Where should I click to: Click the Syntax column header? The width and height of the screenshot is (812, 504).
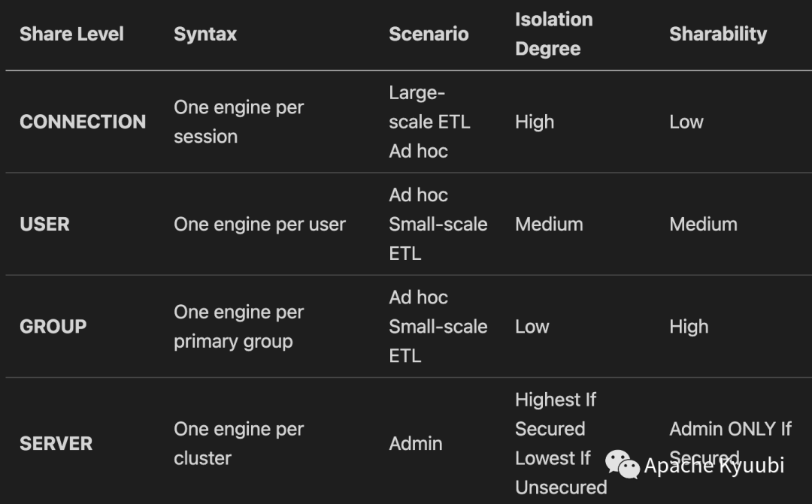205,34
